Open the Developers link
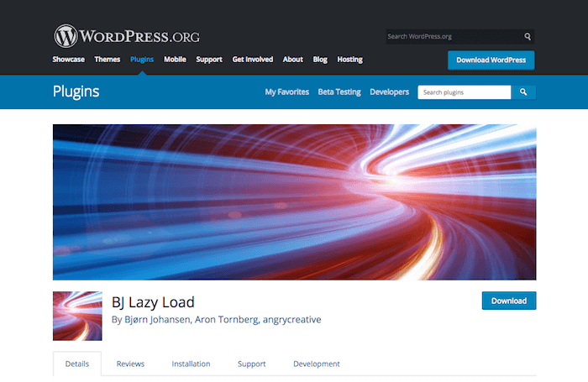588x382 pixels. pos(389,92)
